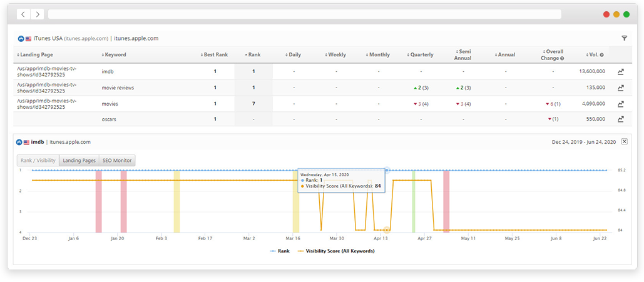Open trend chart for the imdb keyword row
Viewport: 644px width, 282px height.
(620, 71)
